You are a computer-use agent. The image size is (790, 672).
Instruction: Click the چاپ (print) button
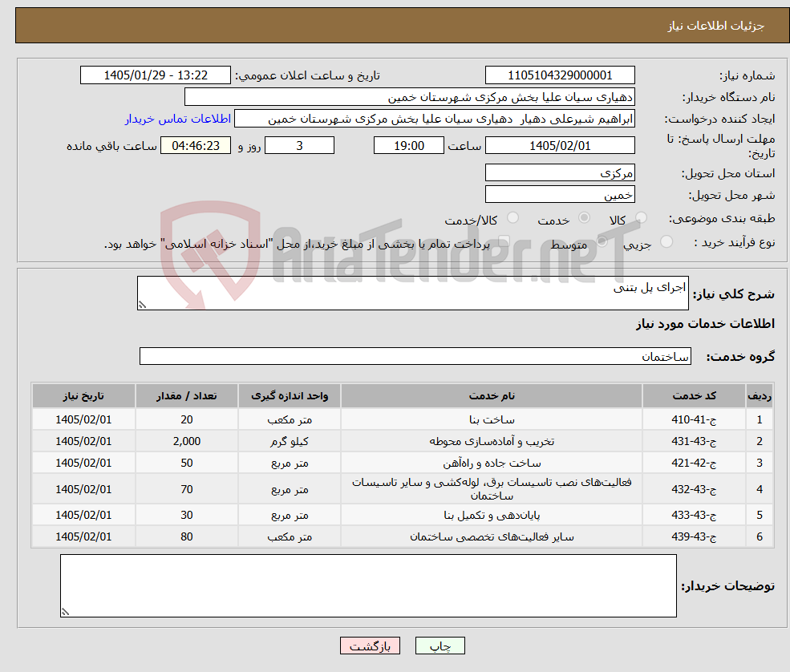point(440,646)
